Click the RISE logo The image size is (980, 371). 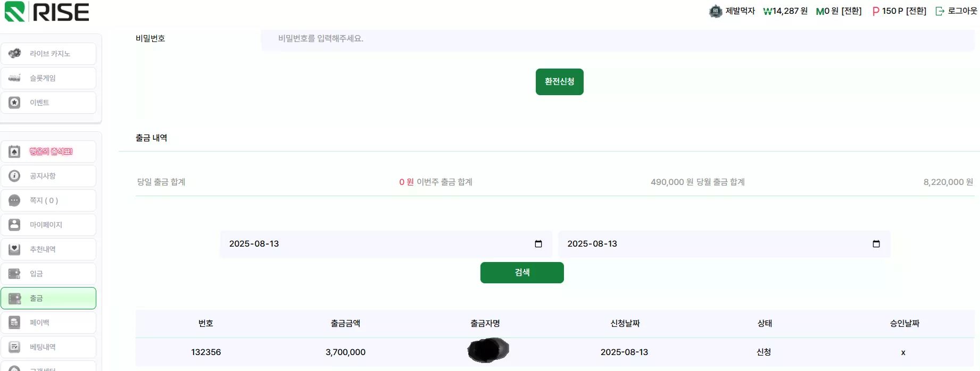click(x=47, y=12)
